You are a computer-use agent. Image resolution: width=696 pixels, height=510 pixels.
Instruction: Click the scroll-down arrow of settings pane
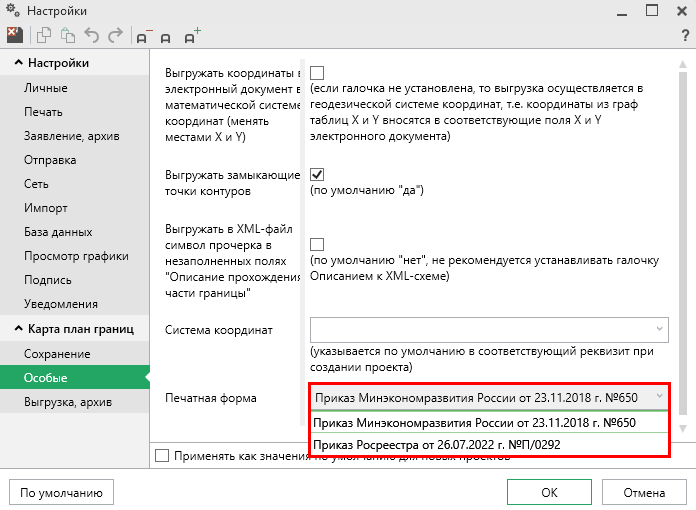(x=683, y=429)
